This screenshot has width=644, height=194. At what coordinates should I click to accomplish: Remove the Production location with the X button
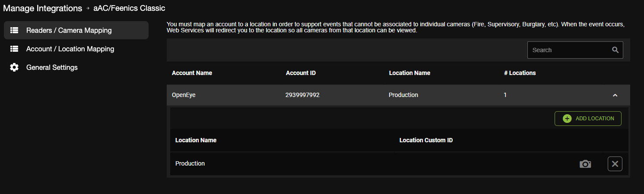point(615,164)
